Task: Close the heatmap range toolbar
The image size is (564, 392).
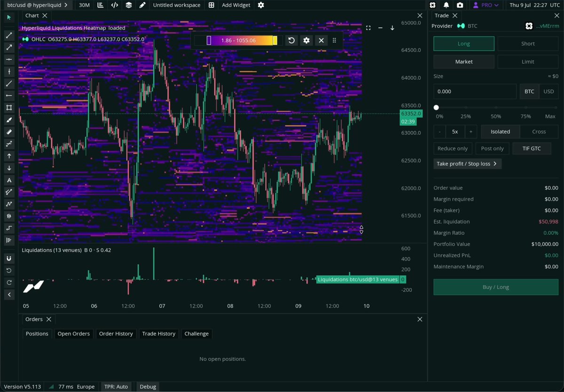Action: [321, 40]
